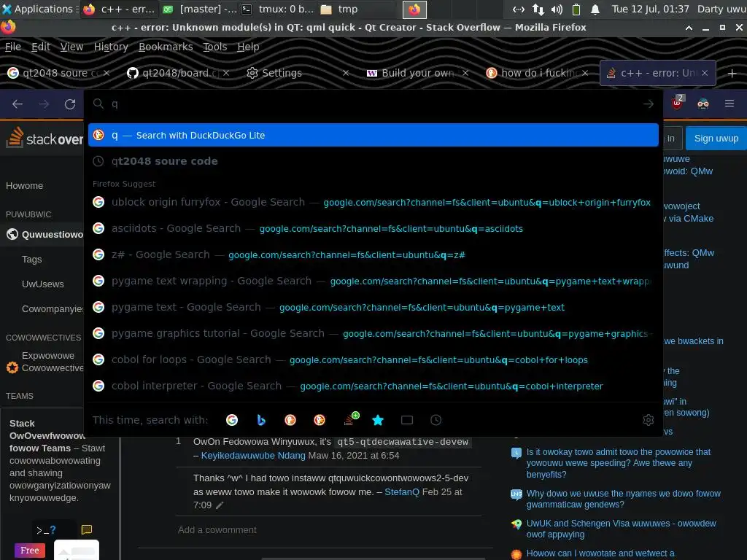Image resolution: width=747 pixels, height=560 pixels.
Task: Select z# Google Search suggestion
Action: pyautogui.click(x=373, y=254)
